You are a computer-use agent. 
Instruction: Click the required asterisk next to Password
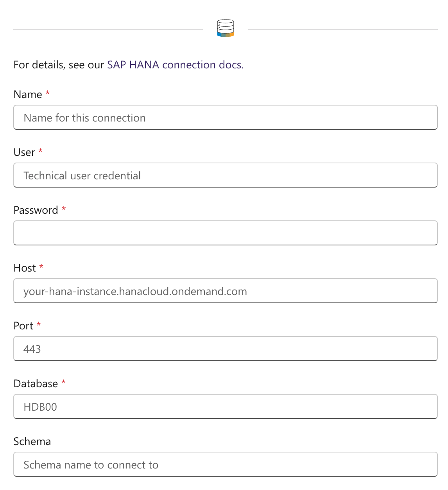click(x=64, y=209)
